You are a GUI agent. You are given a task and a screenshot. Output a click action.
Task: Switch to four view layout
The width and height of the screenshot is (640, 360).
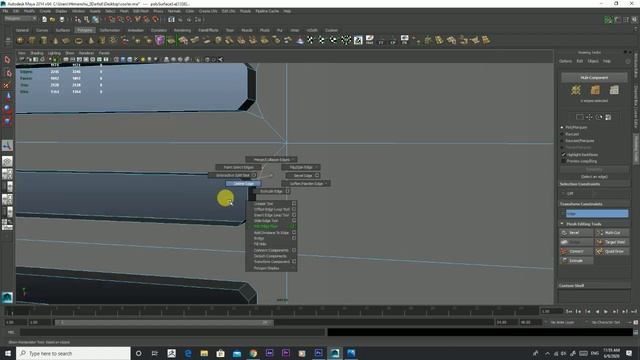click(7, 174)
